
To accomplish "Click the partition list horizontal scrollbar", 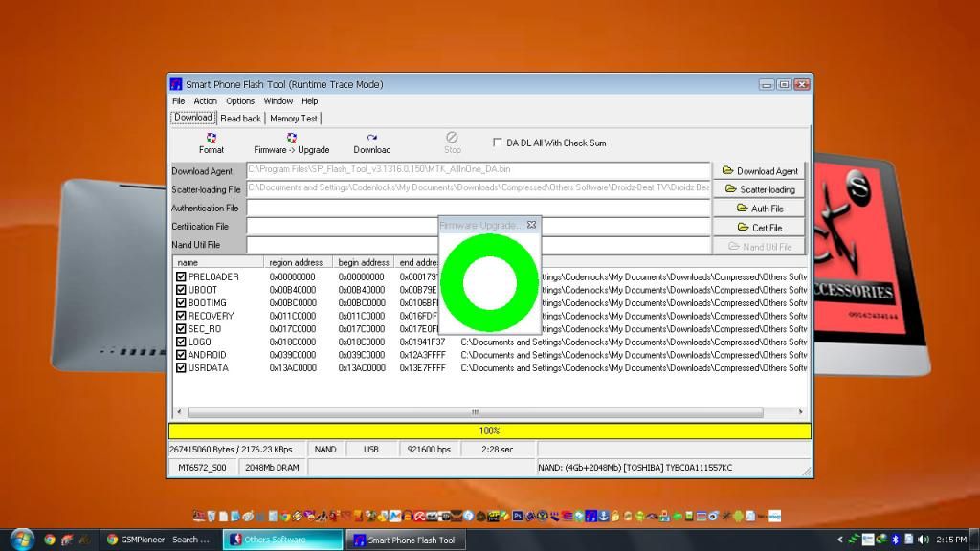I will (475, 412).
